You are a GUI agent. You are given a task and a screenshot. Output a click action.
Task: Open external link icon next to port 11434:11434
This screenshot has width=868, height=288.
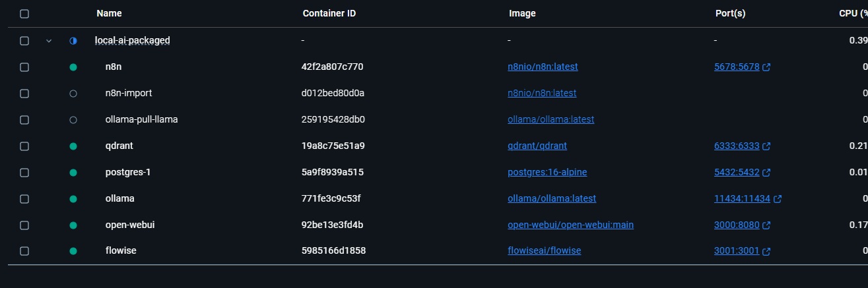click(778, 199)
